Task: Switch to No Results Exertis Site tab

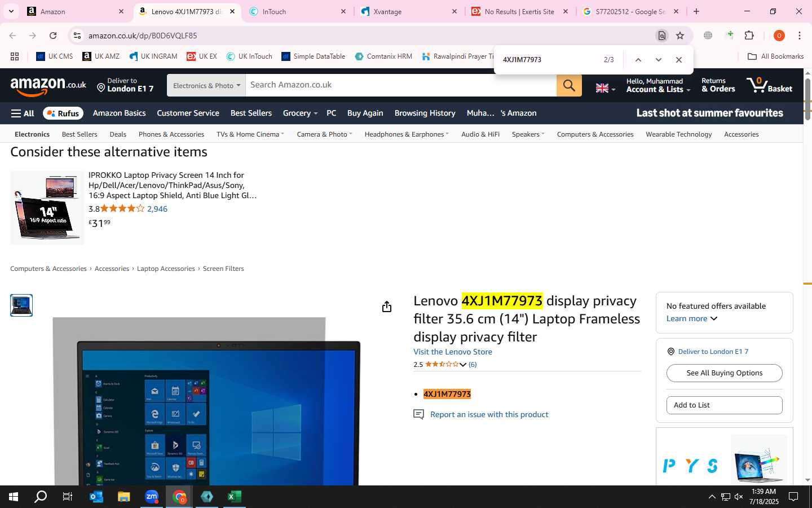Action: coord(519,11)
